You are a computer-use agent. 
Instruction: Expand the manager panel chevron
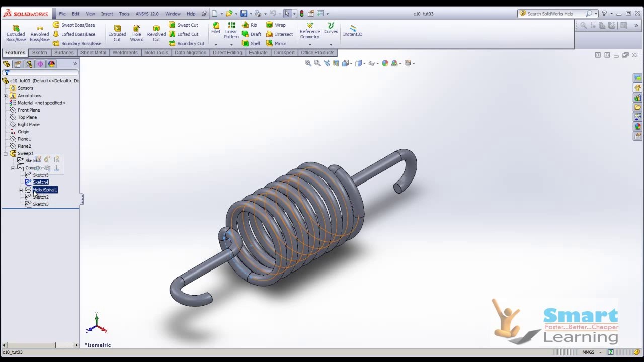point(75,64)
